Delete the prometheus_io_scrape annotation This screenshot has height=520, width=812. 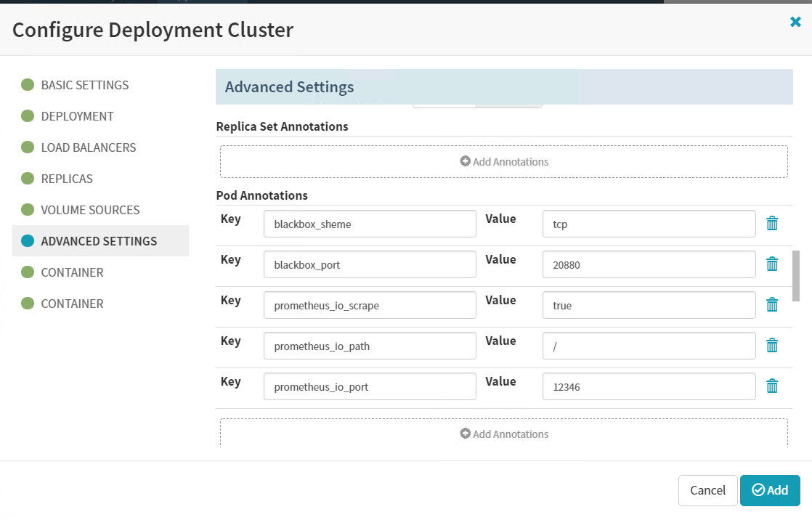772,305
